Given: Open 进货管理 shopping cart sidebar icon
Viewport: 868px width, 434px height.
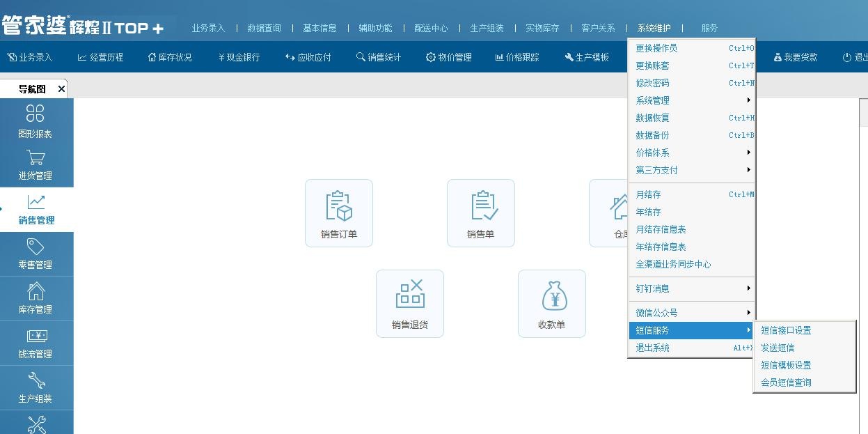Looking at the screenshot, I should [x=35, y=164].
